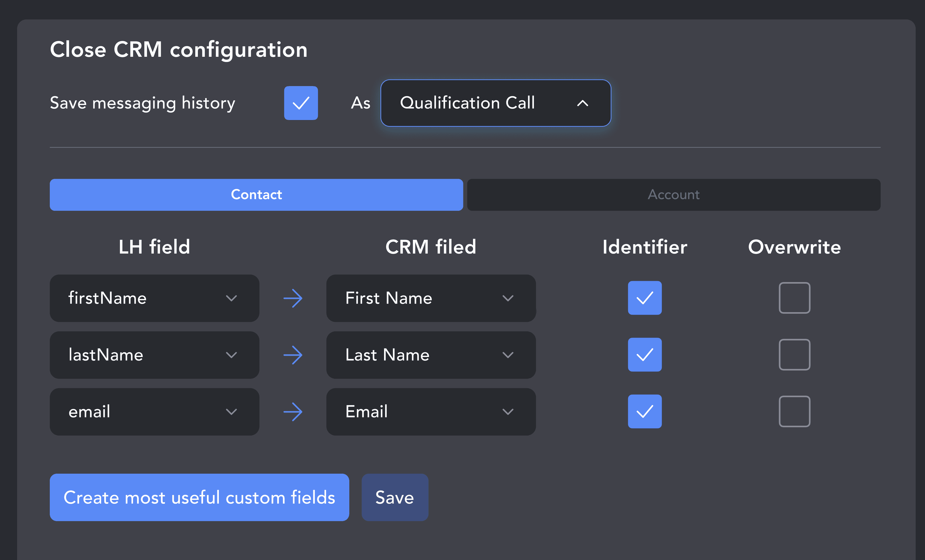The width and height of the screenshot is (925, 560).
Task: Enable Overwrite for the lastName row
Action: click(x=794, y=354)
